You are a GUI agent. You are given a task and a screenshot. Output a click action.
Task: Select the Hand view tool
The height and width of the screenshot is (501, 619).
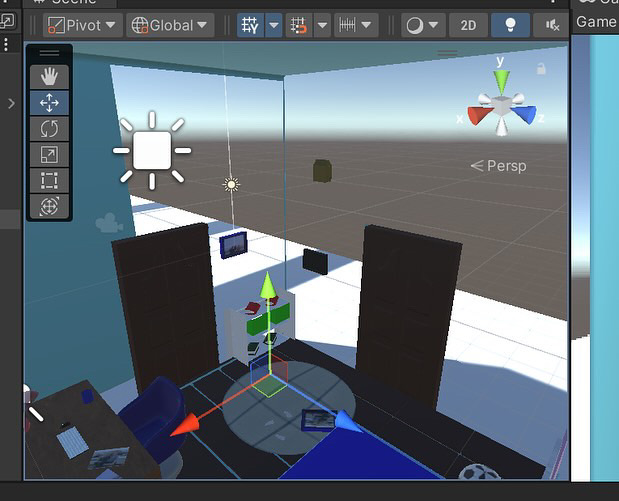49,76
